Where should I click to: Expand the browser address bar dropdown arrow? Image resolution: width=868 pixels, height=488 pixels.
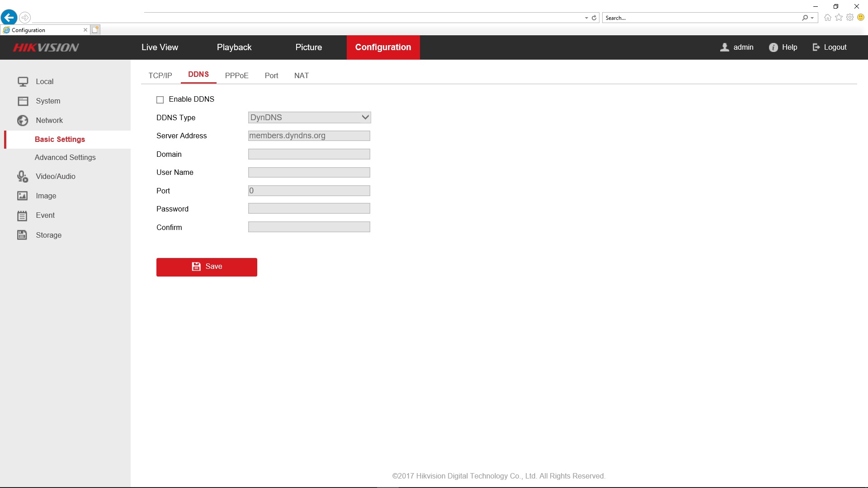point(586,18)
